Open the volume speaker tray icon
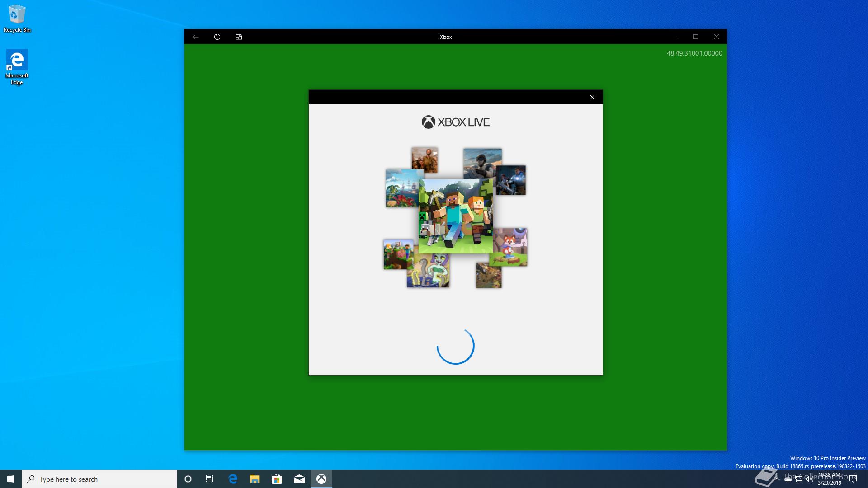 tap(810, 479)
